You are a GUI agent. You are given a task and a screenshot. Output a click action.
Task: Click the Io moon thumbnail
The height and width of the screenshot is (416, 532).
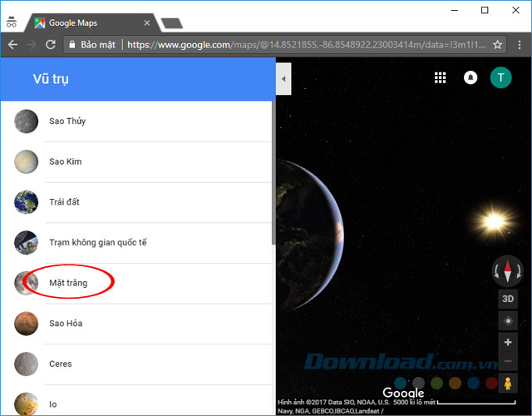26,404
